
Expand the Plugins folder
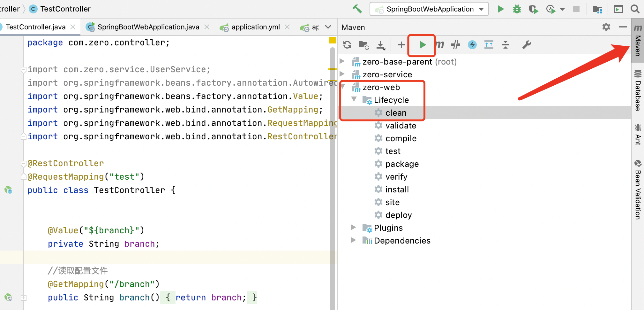coord(353,227)
